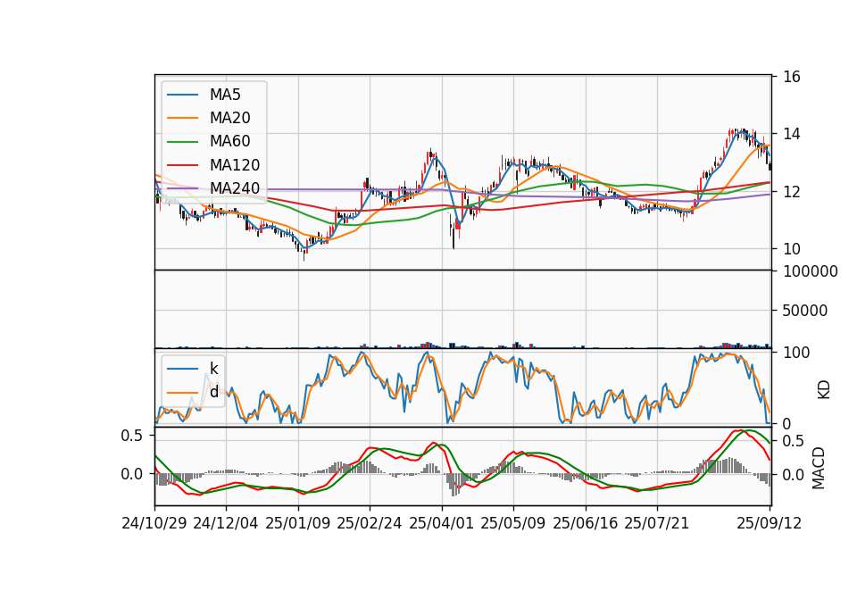Click the right MACD axis value 0.0
This screenshot has height=616, width=857.
794,475
